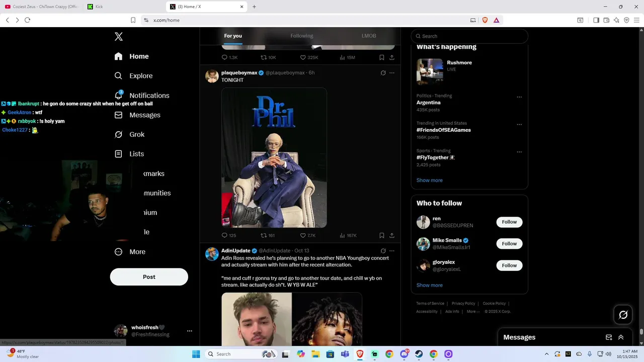Open Rushmore LIVE trending item
The width and height of the screenshot is (644, 362).
click(469, 71)
